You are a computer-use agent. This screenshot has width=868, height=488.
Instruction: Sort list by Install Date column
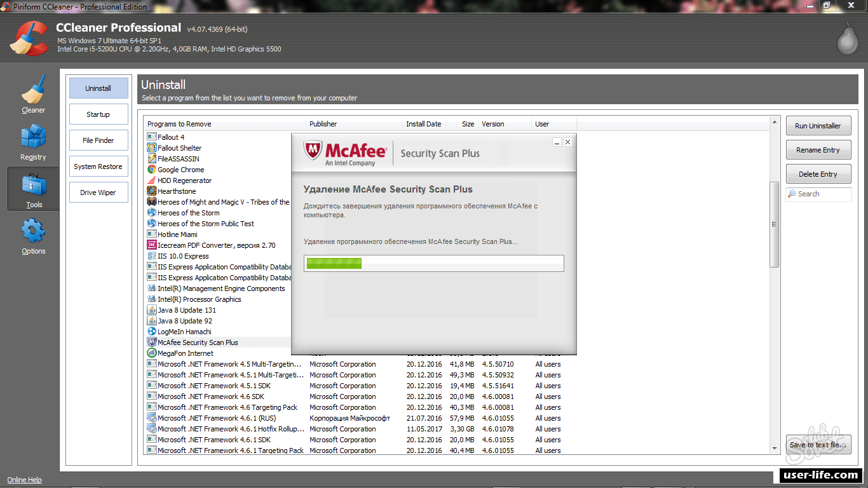(x=424, y=124)
